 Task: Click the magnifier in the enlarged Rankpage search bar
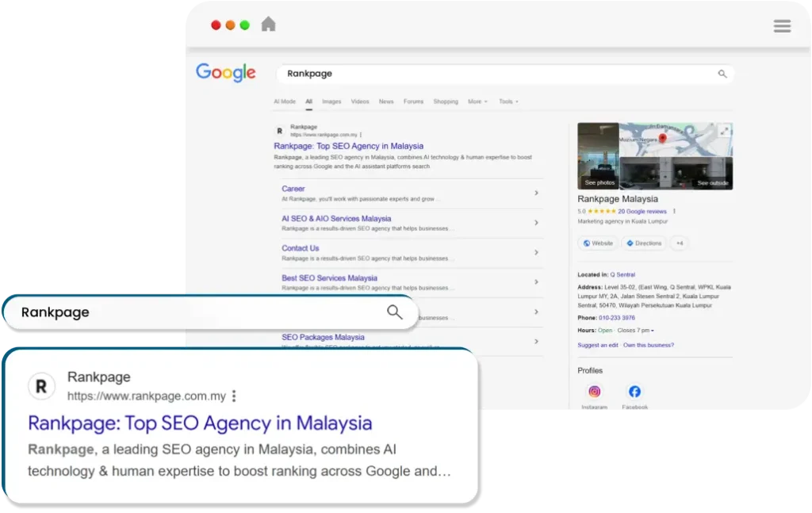(x=395, y=312)
